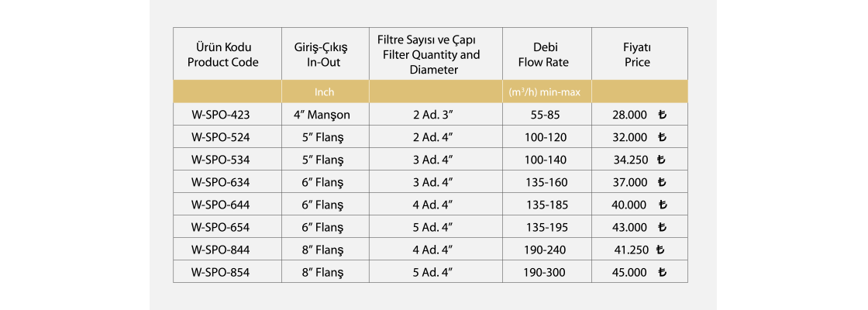The image size is (868, 310).
Task: Select the Filter Quantity and Diameter header
Action: coord(435,54)
